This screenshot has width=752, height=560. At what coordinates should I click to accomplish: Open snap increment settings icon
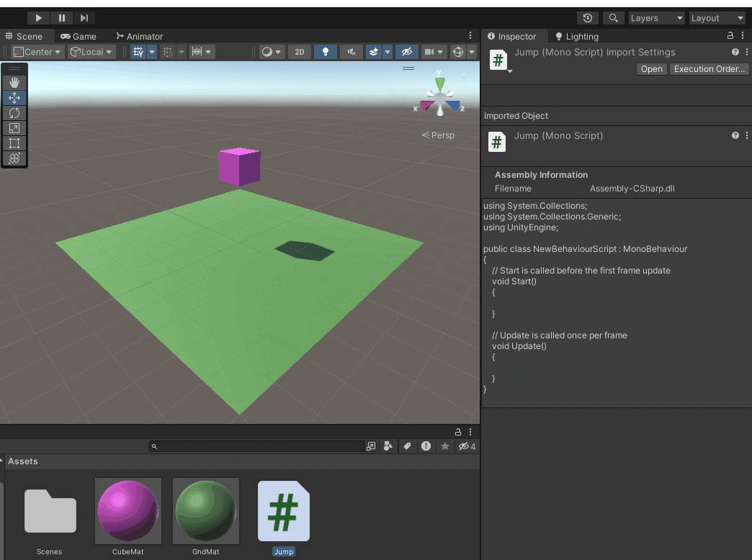(197, 52)
